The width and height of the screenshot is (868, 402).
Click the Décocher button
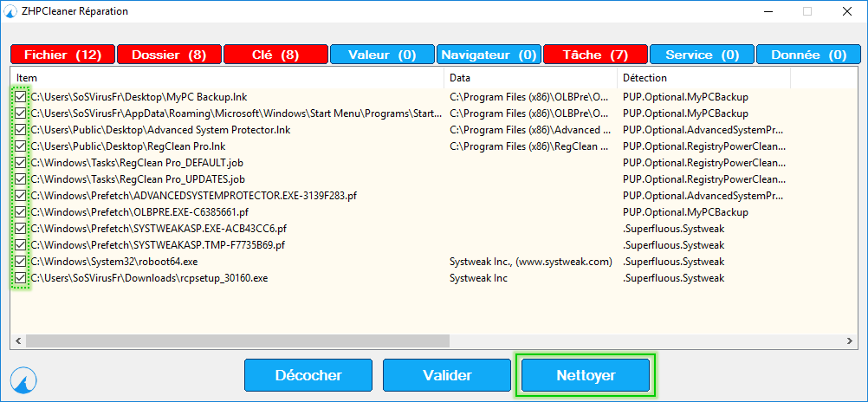[x=308, y=376]
